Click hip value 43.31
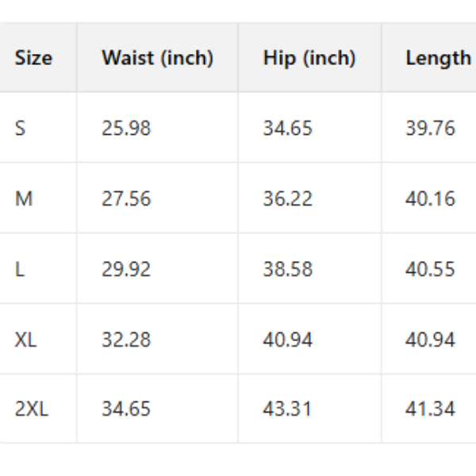Viewport: 476px width, 476px height. [288, 409]
